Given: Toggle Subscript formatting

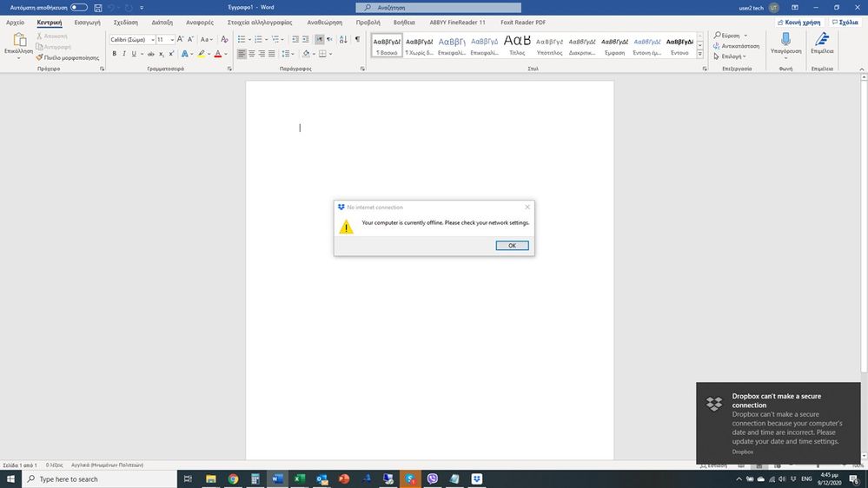Looking at the screenshot, I should point(161,54).
